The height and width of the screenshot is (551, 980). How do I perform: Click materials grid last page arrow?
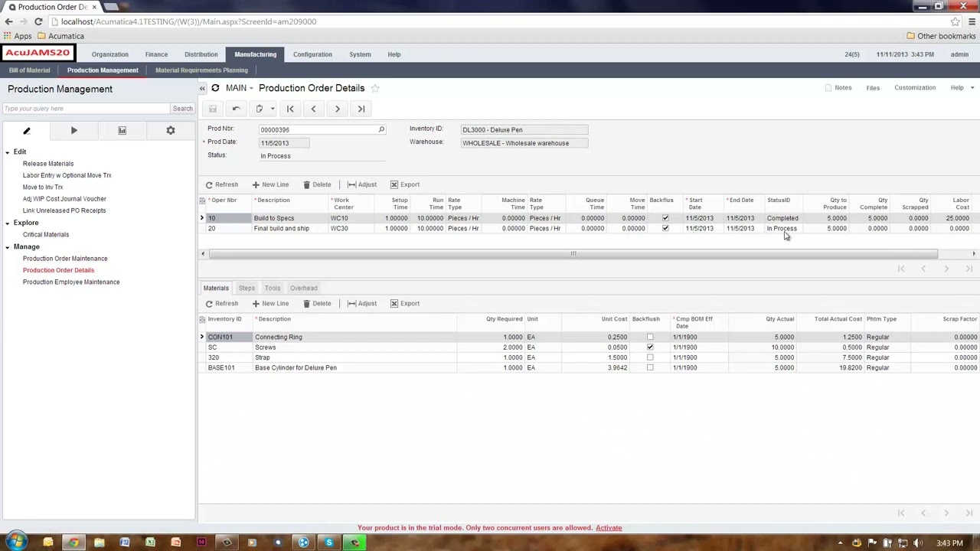[x=969, y=513]
